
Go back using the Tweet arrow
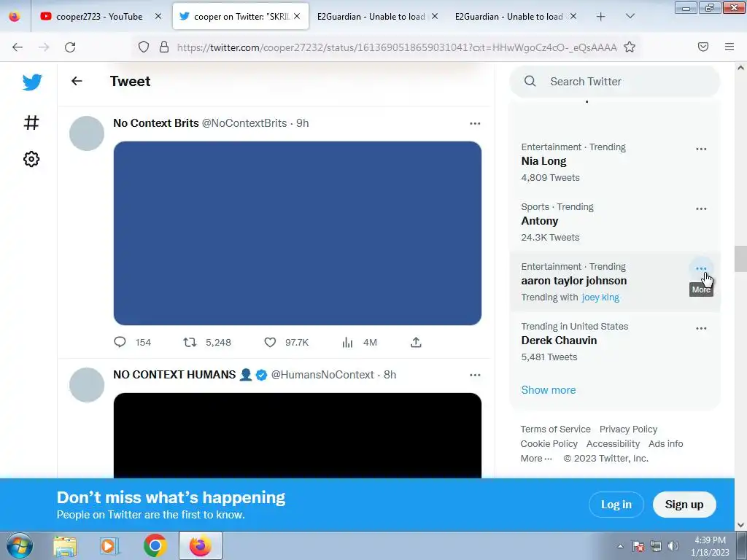coord(77,81)
